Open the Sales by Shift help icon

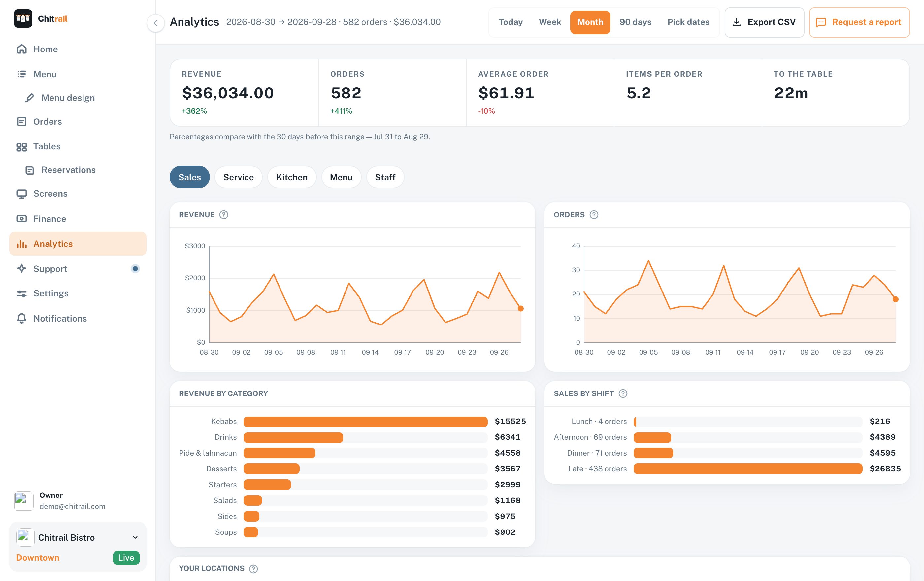(x=623, y=394)
